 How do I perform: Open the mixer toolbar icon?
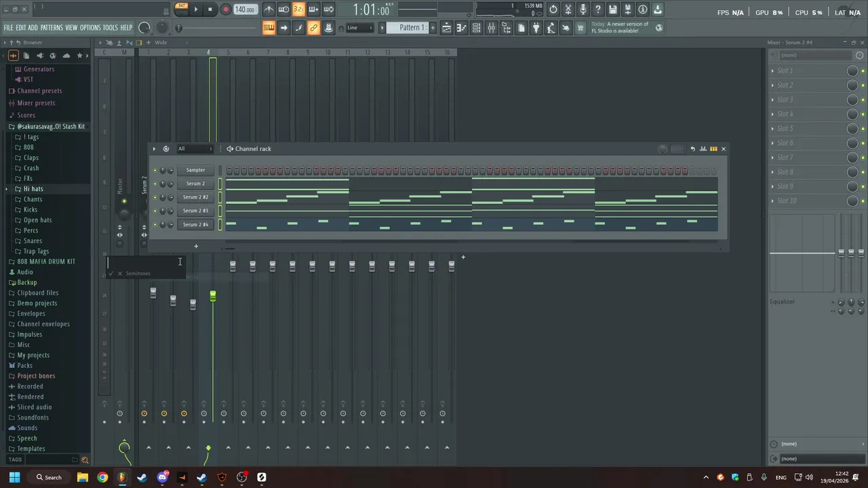pos(492,28)
